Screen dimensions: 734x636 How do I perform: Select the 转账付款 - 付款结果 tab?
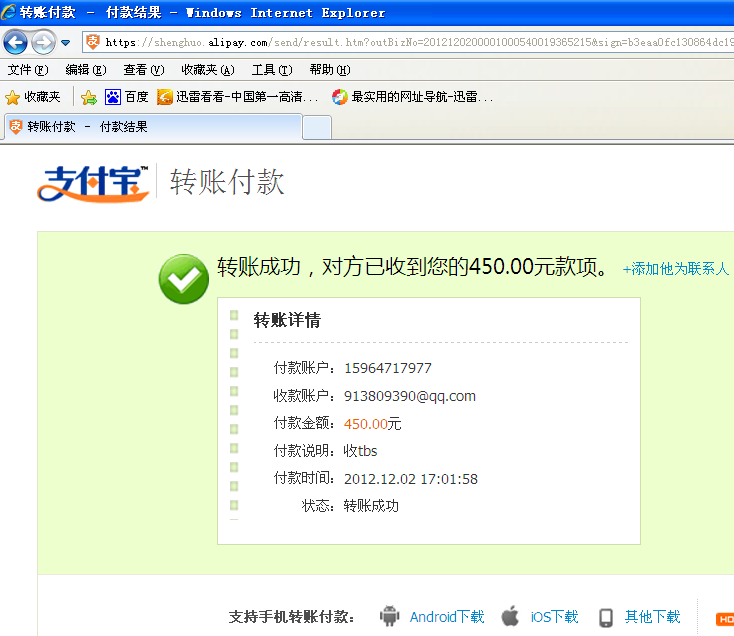150,127
